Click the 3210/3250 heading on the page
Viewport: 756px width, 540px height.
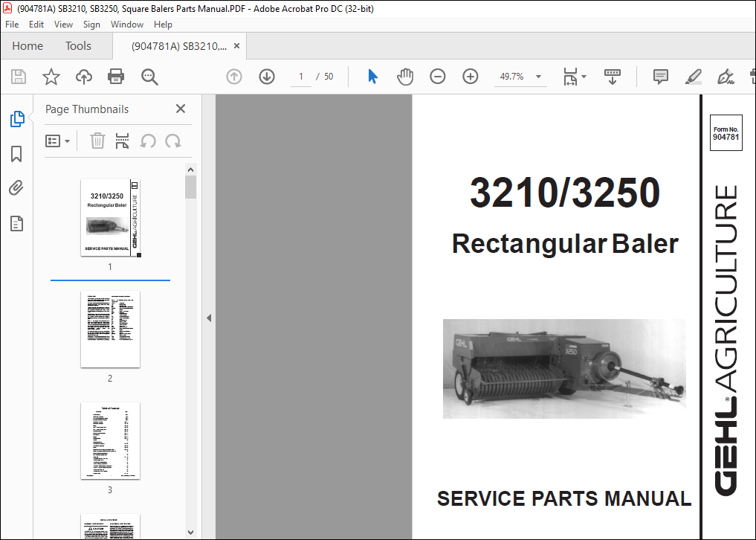click(x=565, y=193)
